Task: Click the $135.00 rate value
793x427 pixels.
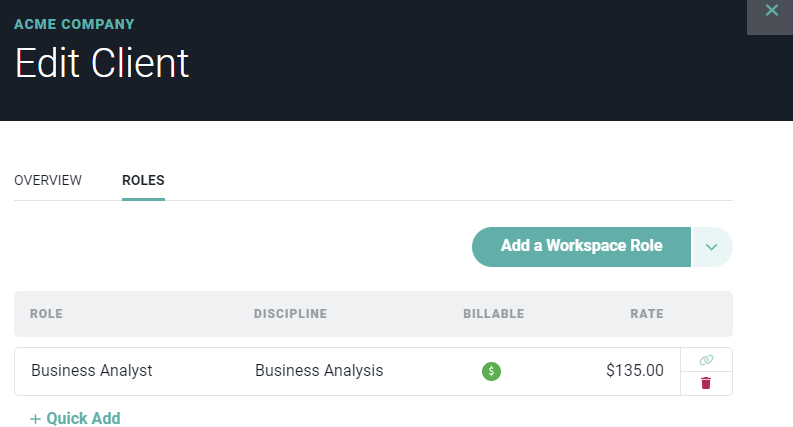Action: (x=635, y=370)
